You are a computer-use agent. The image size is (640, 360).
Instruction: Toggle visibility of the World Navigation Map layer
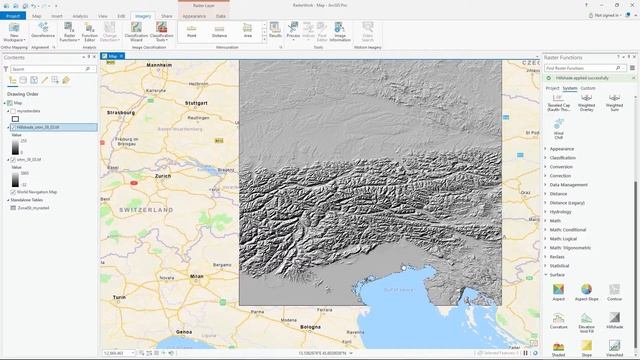point(13,192)
